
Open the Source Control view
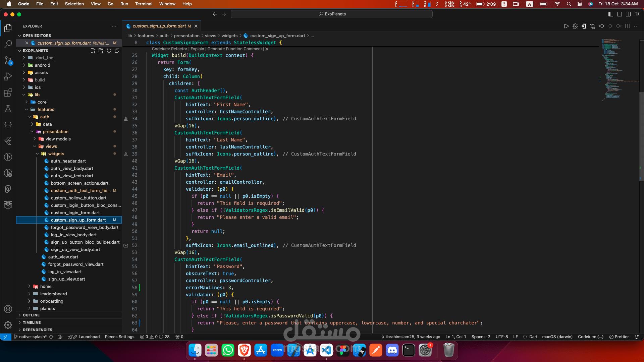tap(8, 60)
